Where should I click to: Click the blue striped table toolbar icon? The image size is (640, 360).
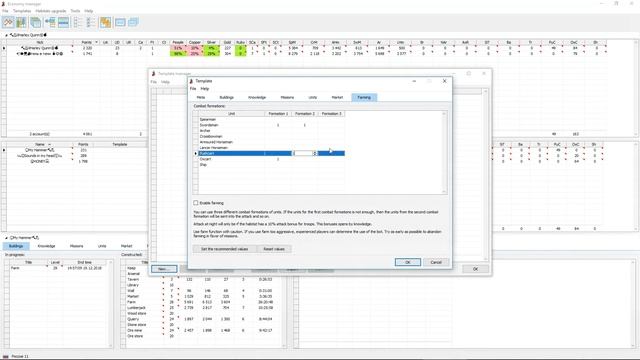[63, 22]
